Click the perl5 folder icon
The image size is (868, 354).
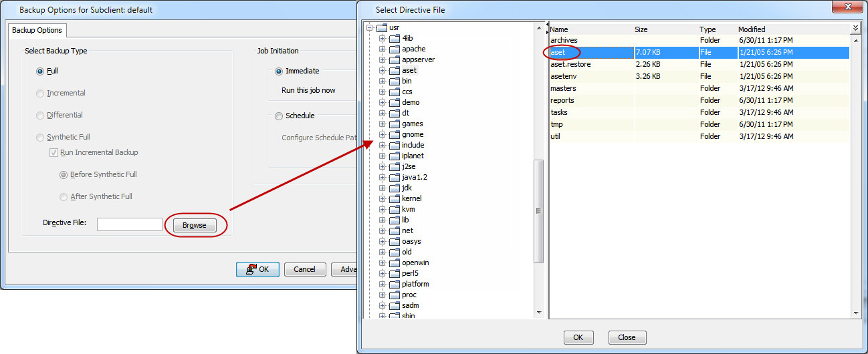point(394,274)
